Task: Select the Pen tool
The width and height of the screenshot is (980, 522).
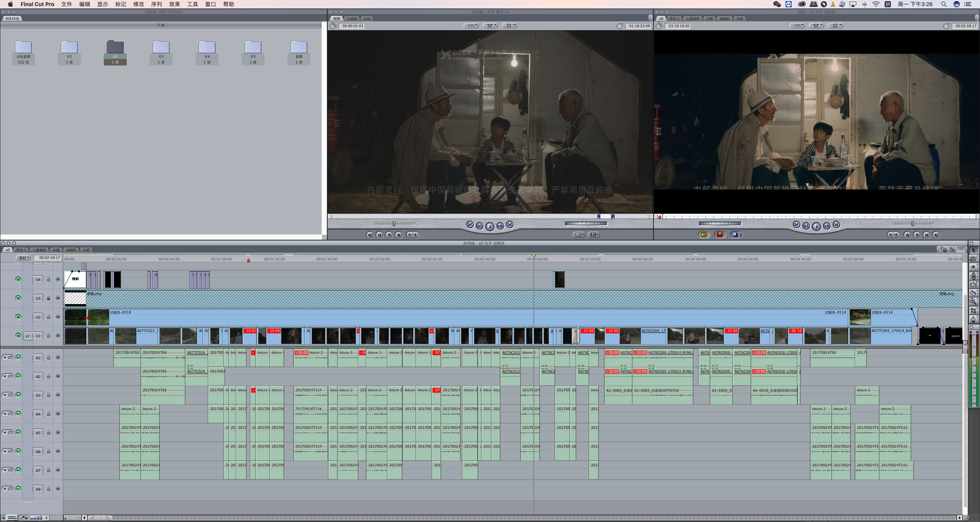Action: (x=973, y=319)
